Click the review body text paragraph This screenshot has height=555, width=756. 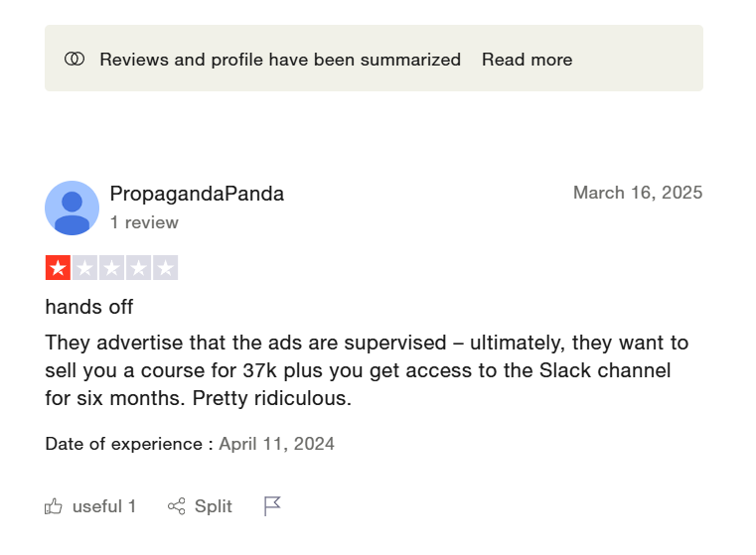point(366,371)
